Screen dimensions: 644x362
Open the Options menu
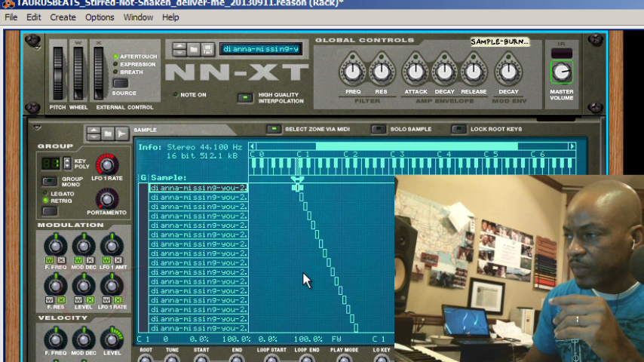click(x=100, y=17)
